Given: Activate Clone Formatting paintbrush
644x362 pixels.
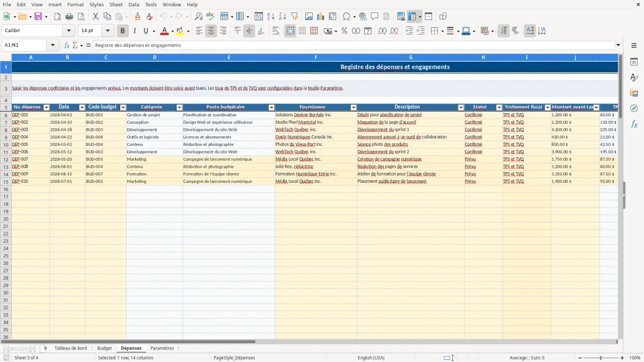Looking at the screenshot, I should [x=138, y=17].
